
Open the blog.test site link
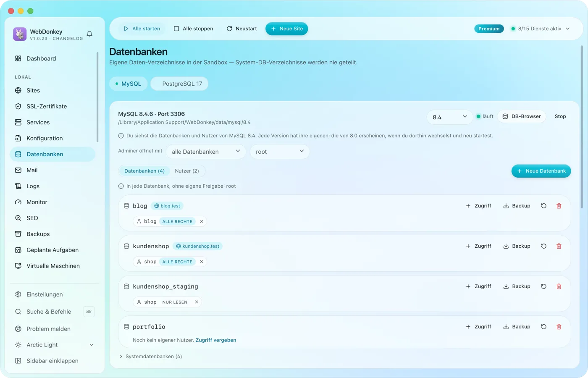pos(167,206)
